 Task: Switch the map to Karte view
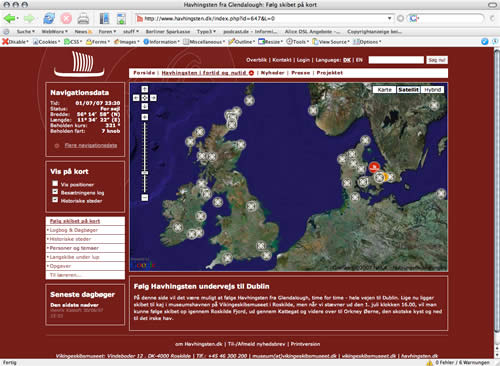pos(384,90)
